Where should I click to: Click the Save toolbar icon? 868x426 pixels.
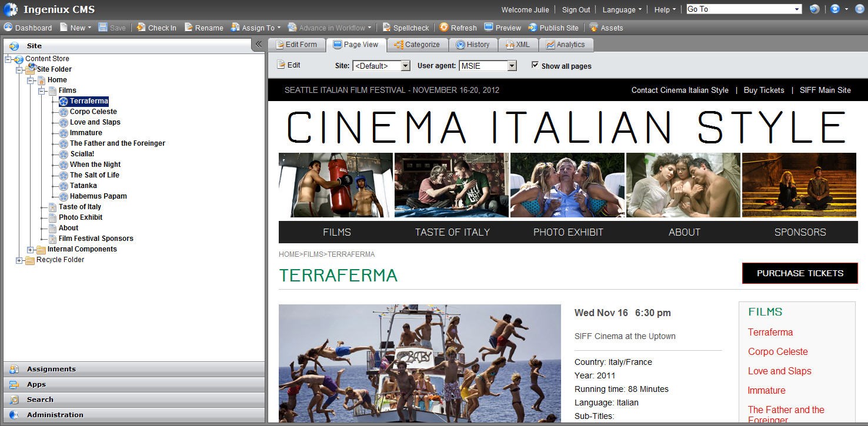click(x=103, y=27)
